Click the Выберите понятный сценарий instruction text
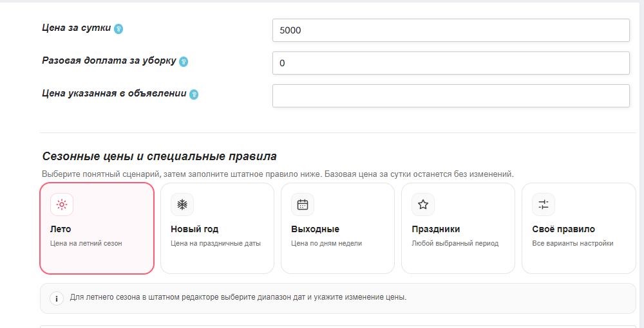 tap(278, 174)
